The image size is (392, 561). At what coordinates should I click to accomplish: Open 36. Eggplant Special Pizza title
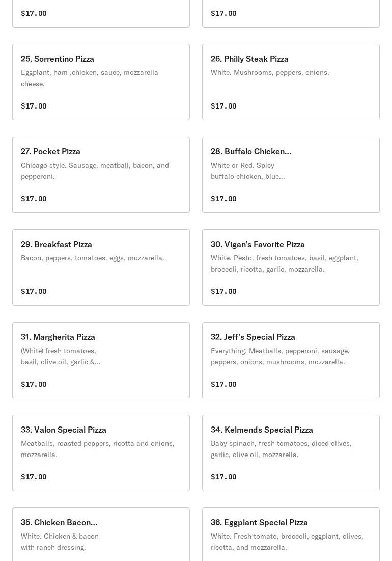259,522
